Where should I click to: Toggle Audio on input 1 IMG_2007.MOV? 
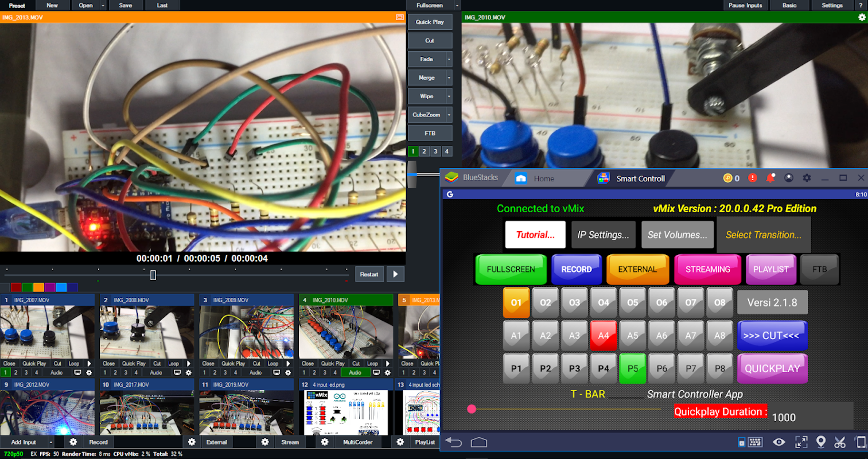point(56,372)
